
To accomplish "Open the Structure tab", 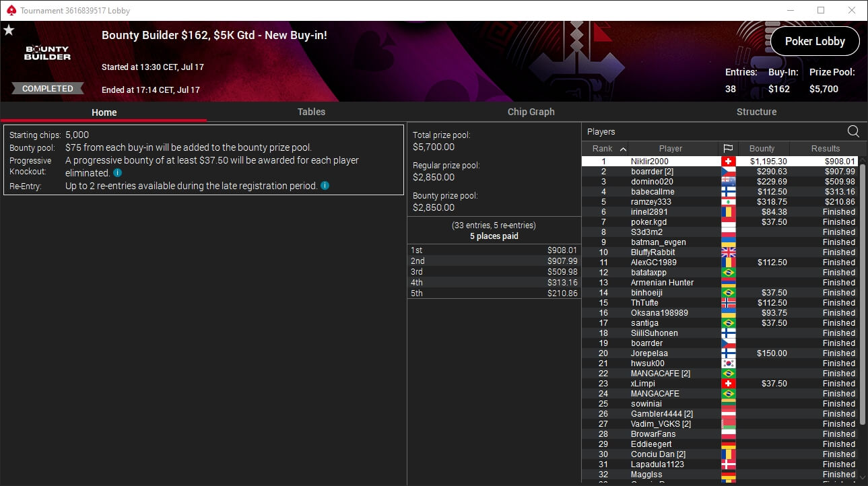I will 756,112.
